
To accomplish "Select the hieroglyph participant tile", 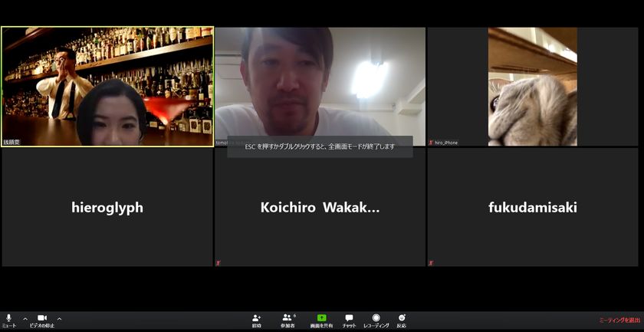I will click(107, 207).
